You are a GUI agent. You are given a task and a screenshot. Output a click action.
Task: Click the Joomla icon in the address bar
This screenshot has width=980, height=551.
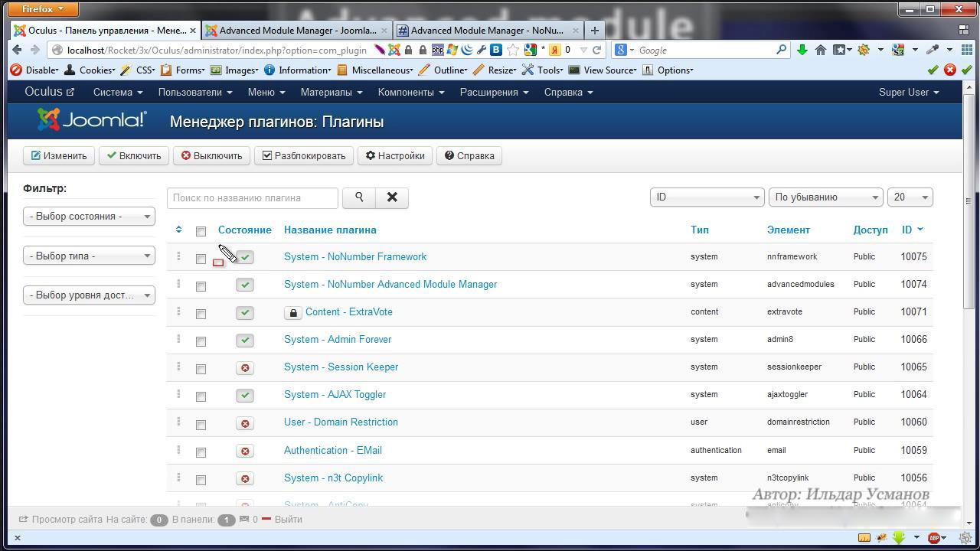pos(394,50)
